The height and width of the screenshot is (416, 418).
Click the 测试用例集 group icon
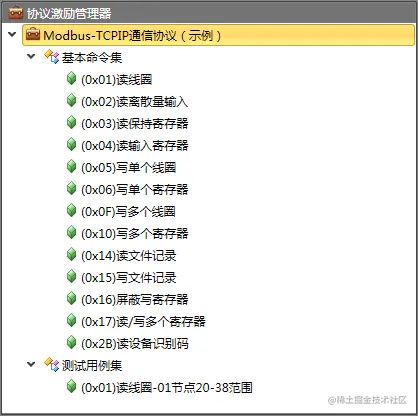click(x=51, y=365)
